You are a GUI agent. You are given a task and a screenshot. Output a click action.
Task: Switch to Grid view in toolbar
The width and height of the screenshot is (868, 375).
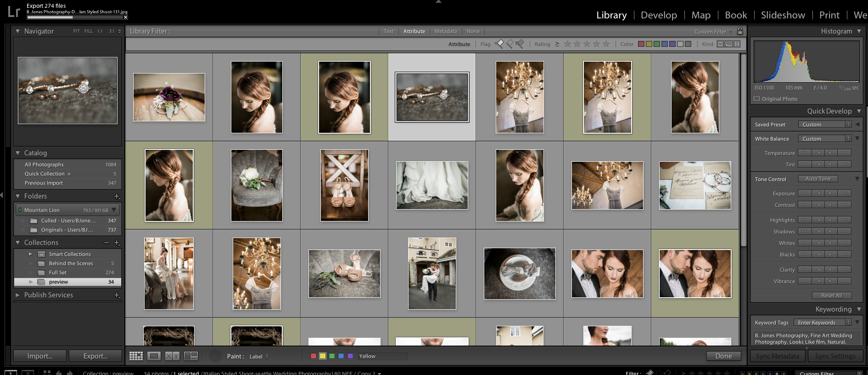[x=136, y=356]
